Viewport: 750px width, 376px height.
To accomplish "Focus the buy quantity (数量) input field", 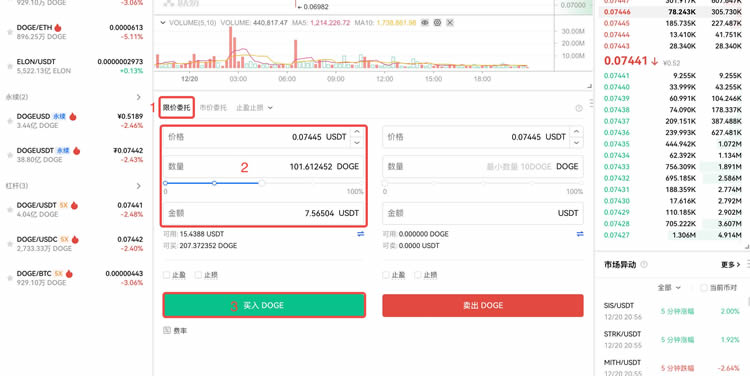I will click(263, 166).
